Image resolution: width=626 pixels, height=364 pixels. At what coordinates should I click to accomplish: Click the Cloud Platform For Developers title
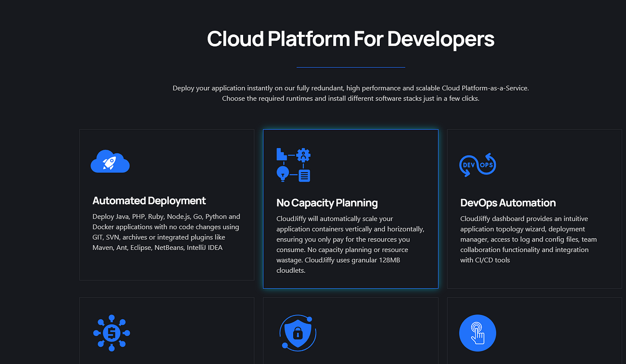tap(350, 39)
